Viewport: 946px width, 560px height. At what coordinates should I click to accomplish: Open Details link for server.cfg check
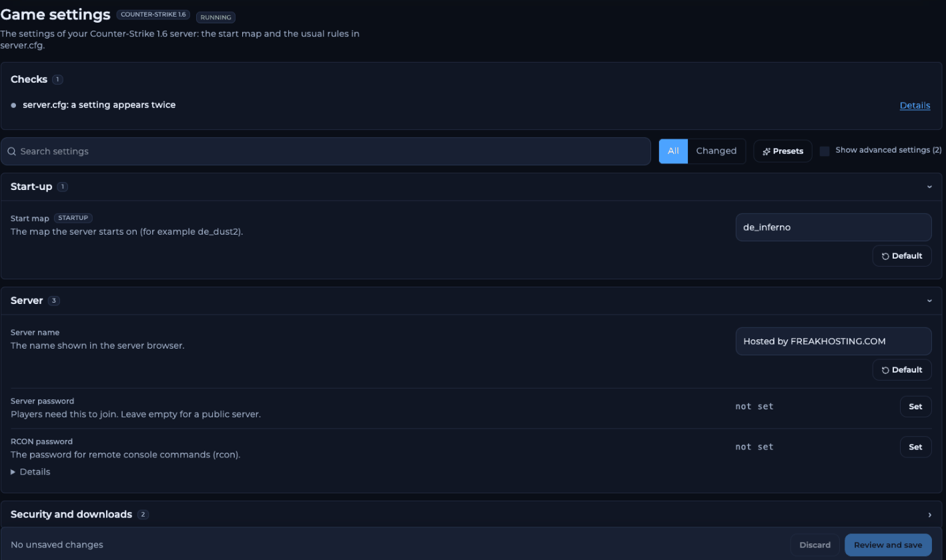coord(915,105)
